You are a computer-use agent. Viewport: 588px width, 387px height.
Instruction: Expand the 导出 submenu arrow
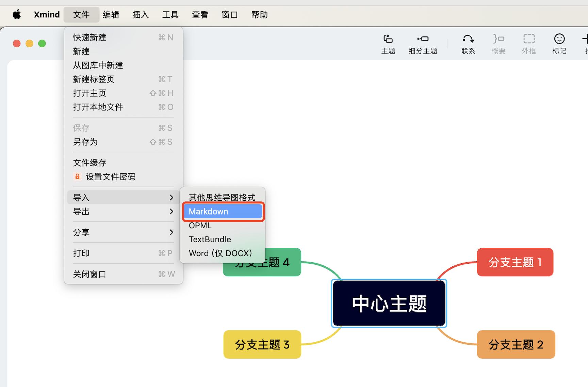pyautogui.click(x=171, y=212)
